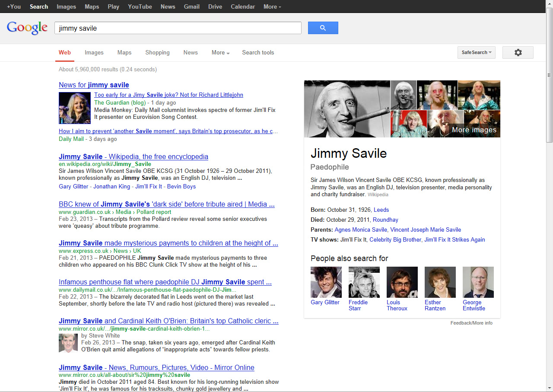Click the blue magnifier search button
The width and height of the screenshot is (553, 392).
(323, 28)
